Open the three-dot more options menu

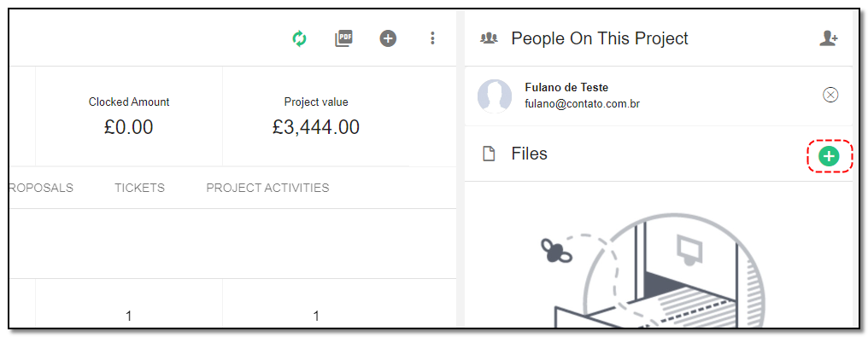point(432,38)
